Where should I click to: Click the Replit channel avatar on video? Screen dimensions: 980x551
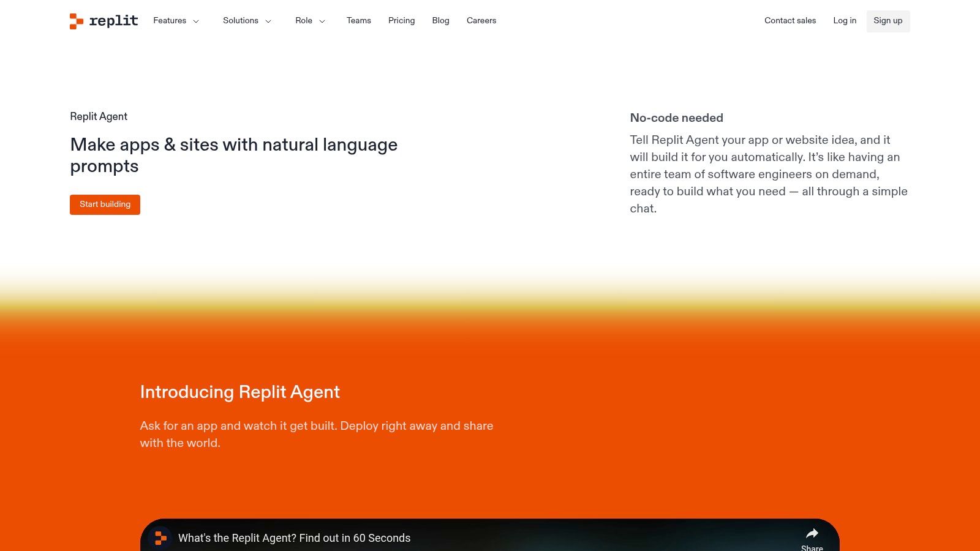coord(160,538)
